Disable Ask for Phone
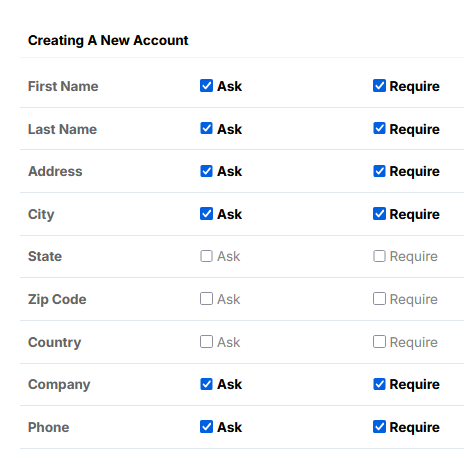 [x=206, y=427]
